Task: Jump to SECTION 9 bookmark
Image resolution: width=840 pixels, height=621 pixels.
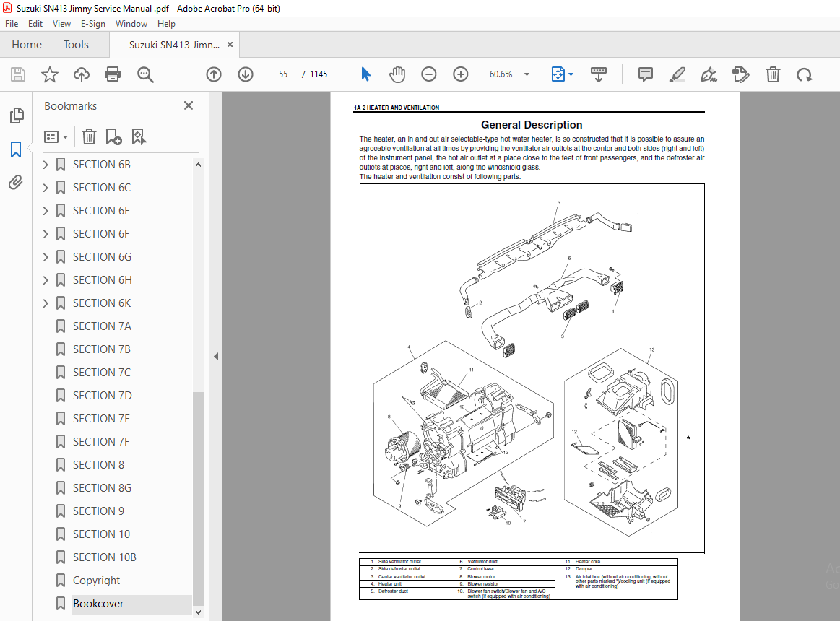Action: point(98,511)
